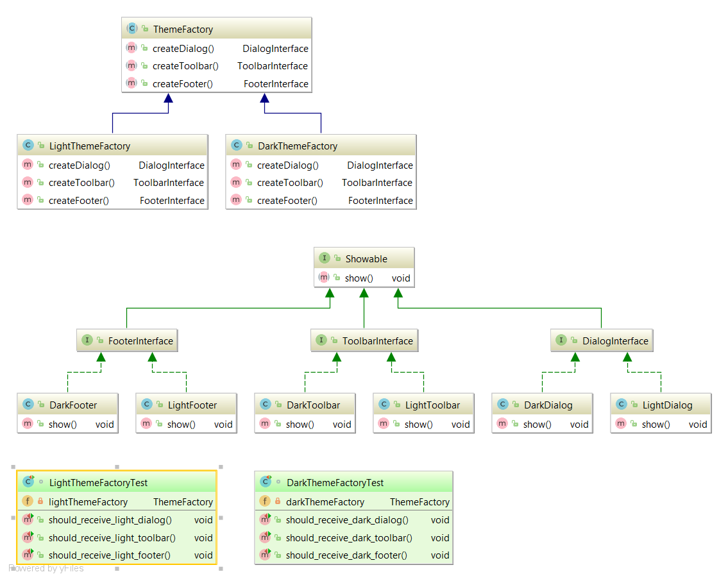Click the field icon beside lightThemeFactory
The width and height of the screenshot is (728, 581).
point(28,501)
